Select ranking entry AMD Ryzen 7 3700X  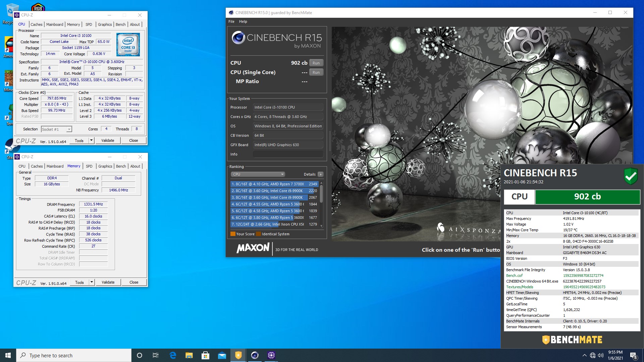274,184
